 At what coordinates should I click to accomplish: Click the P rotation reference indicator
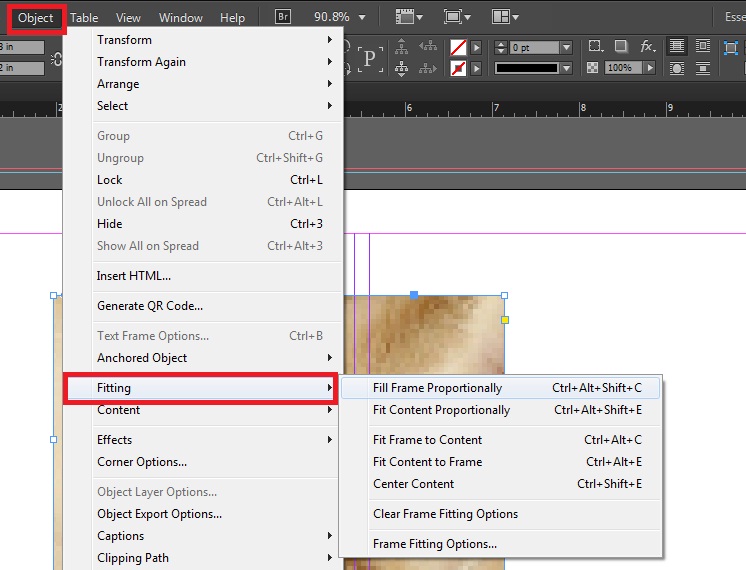coord(370,59)
